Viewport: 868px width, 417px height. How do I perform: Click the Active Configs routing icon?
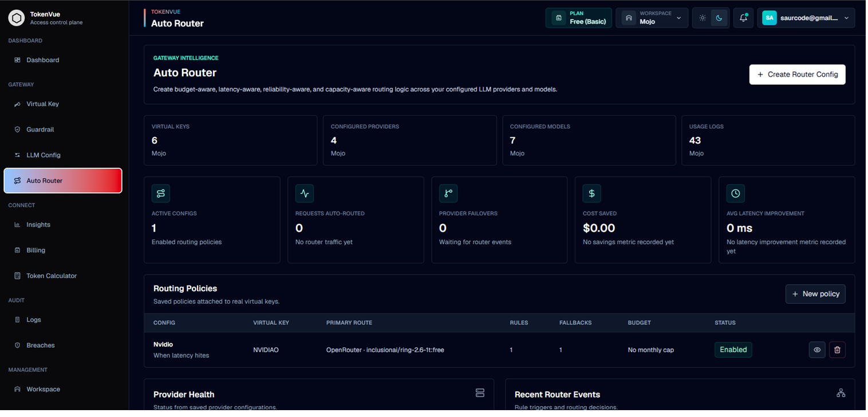[161, 193]
